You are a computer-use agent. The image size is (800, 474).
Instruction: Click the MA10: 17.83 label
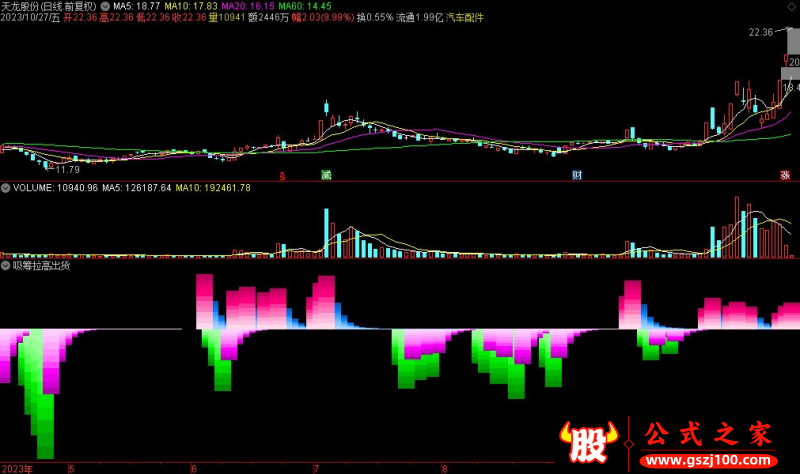191,7
